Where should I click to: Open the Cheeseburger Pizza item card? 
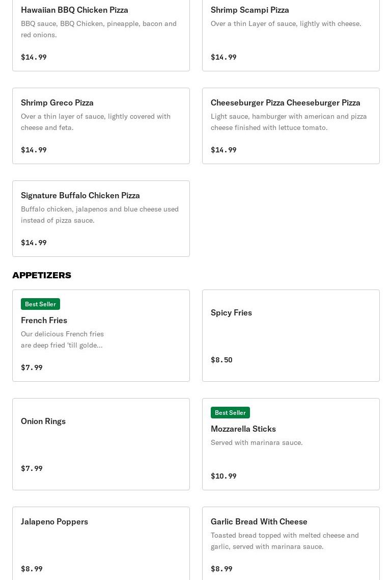(x=291, y=126)
